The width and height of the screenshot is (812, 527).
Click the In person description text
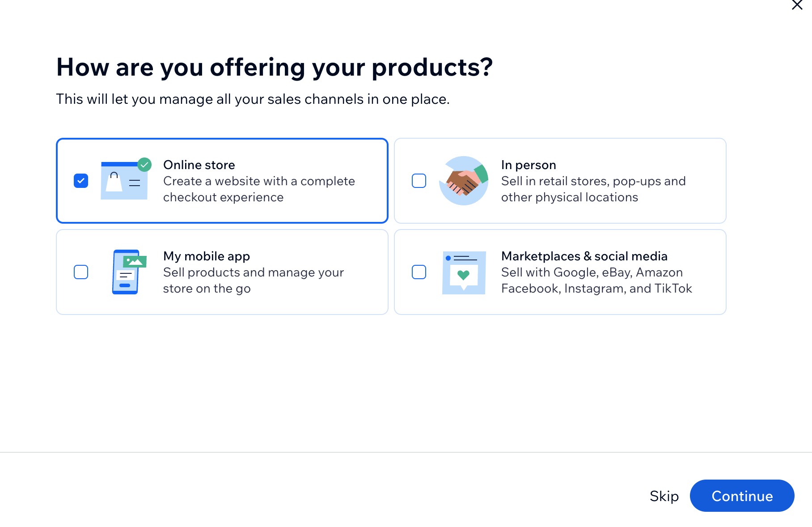point(594,189)
